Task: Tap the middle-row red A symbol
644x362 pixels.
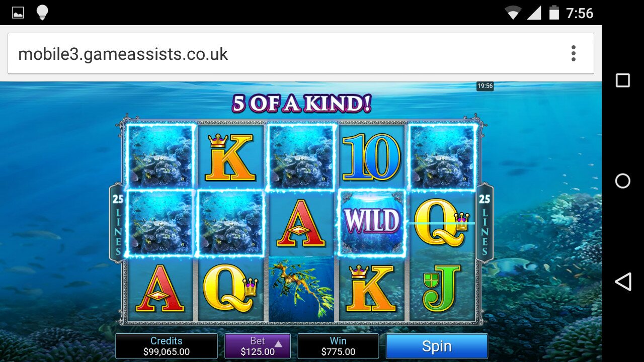Action: tap(301, 223)
